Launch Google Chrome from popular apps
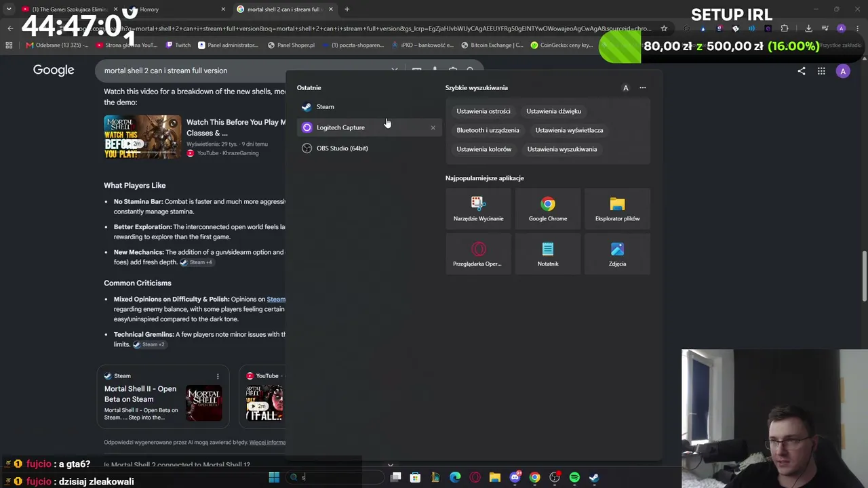Screen dimensions: 868x488 pyautogui.click(x=548, y=208)
